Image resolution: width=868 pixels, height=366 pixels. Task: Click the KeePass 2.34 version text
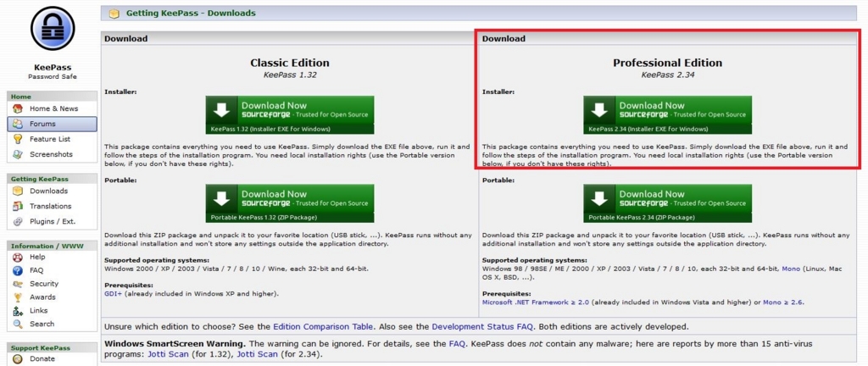point(668,75)
